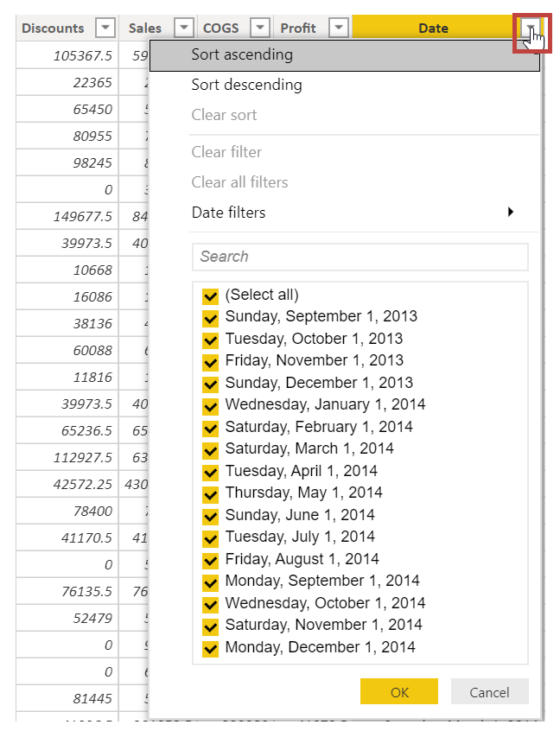The width and height of the screenshot is (560, 731).
Task: Cancel the filter dialog
Action: point(490,691)
